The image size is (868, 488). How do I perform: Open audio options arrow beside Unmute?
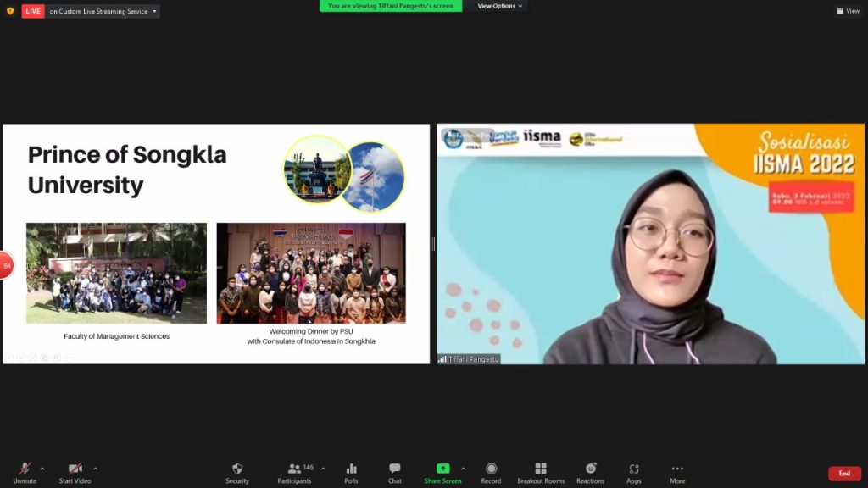click(42, 469)
